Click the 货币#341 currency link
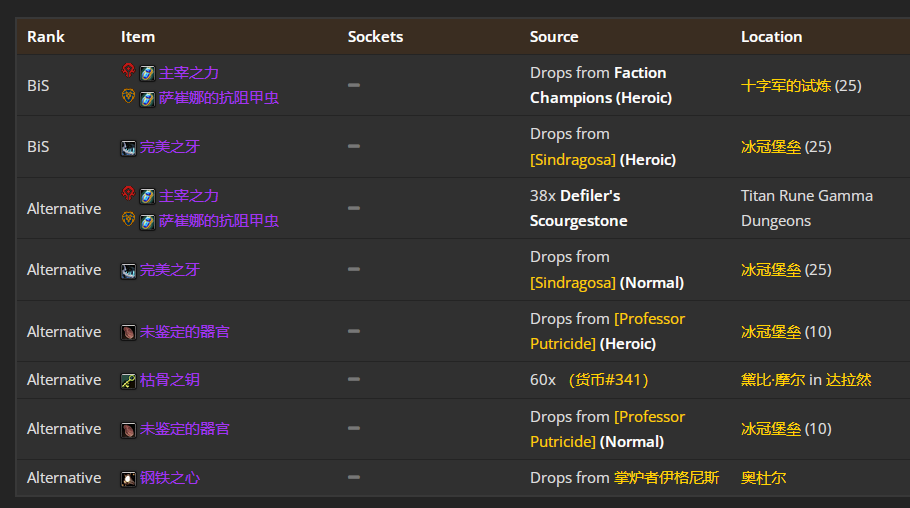The width and height of the screenshot is (910, 508). (608, 380)
